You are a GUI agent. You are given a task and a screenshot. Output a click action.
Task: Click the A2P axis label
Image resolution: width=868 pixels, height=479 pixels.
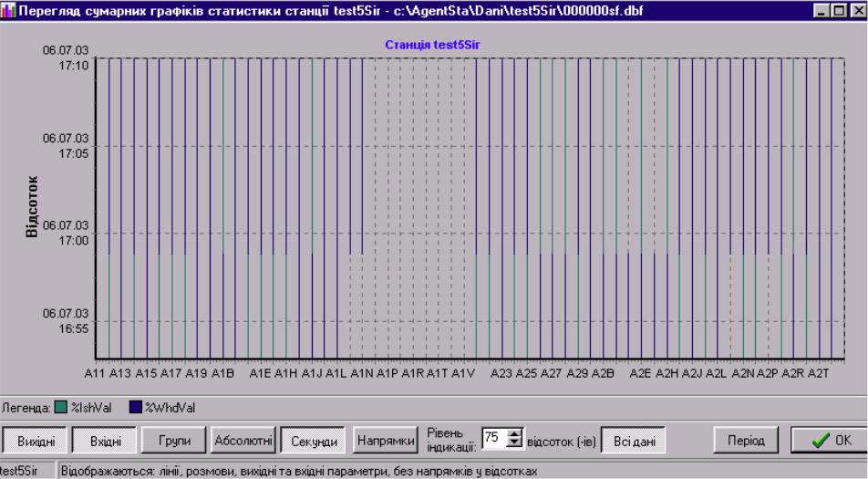tap(768, 373)
